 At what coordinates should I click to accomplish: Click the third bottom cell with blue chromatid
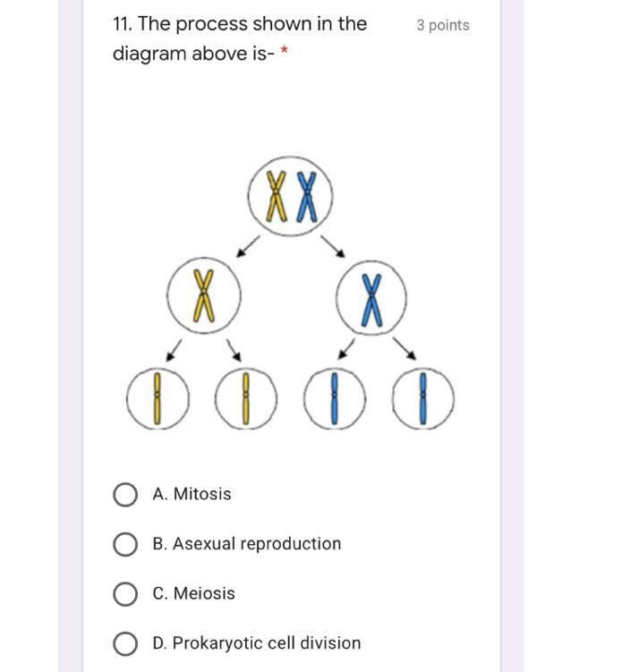click(334, 398)
